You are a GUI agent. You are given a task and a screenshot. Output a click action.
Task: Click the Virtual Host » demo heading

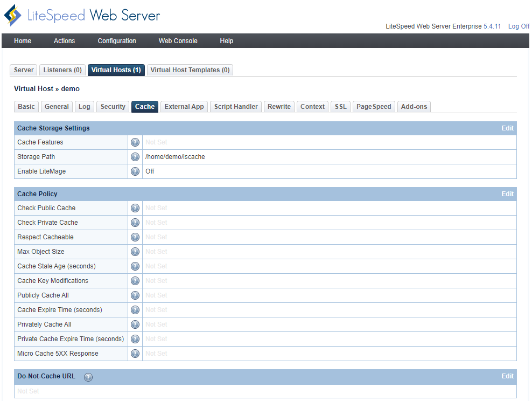47,88
